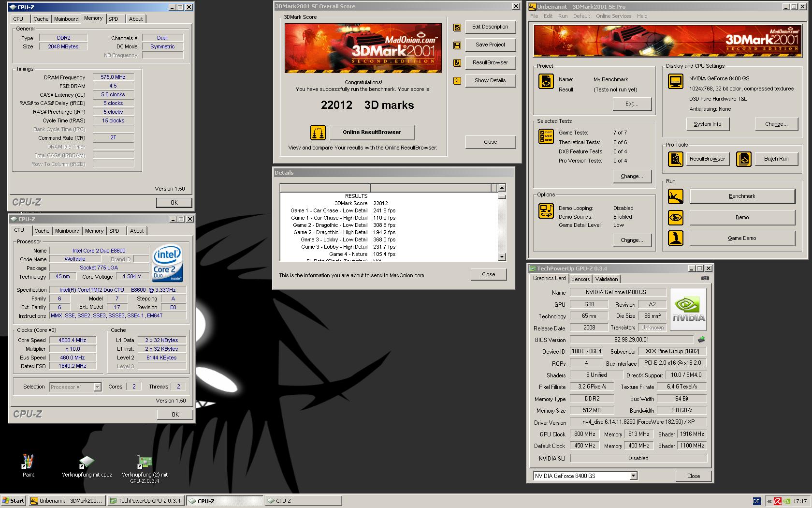The image size is (812, 508).
Task: Switch to the Mainboard tab in the upper CPU-Z window
Action: pyautogui.click(x=66, y=19)
